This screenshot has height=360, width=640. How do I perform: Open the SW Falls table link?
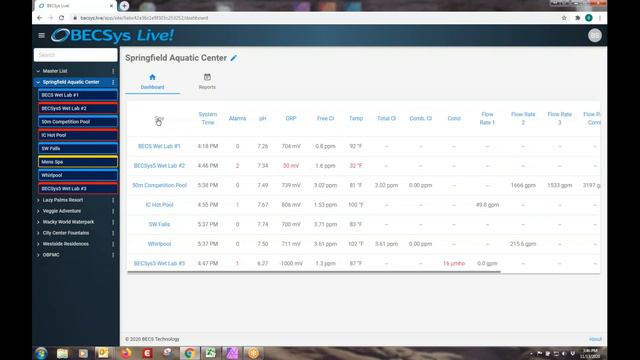coord(159,224)
